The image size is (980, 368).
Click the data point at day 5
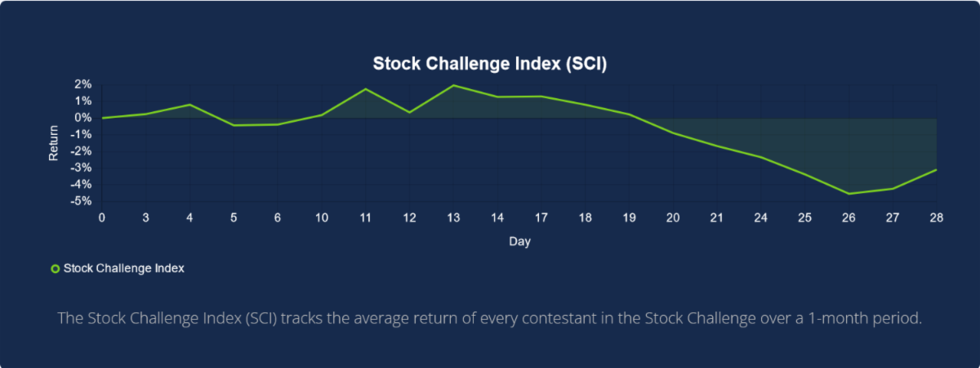click(234, 125)
